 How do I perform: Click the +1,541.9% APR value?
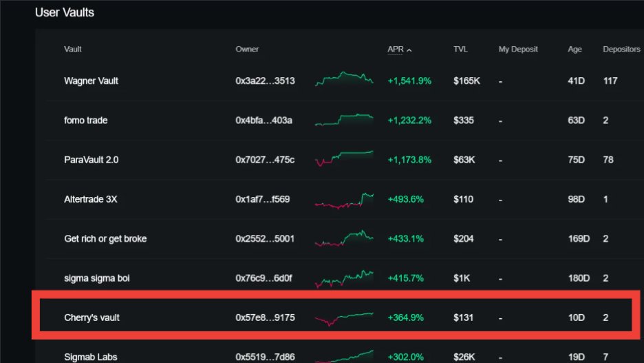(x=409, y=81)
